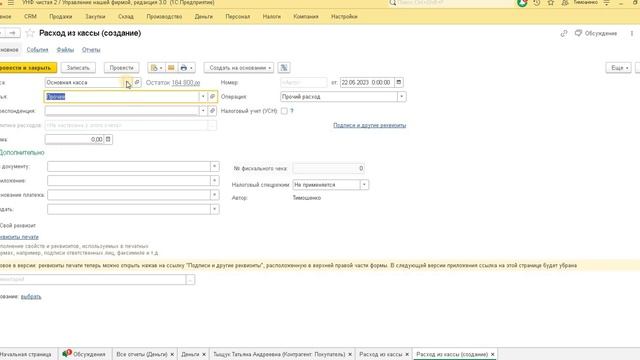This screenshot has height=360, width=640.
Task: Open the Персонал menu section
Action: [x=238, y=17]
